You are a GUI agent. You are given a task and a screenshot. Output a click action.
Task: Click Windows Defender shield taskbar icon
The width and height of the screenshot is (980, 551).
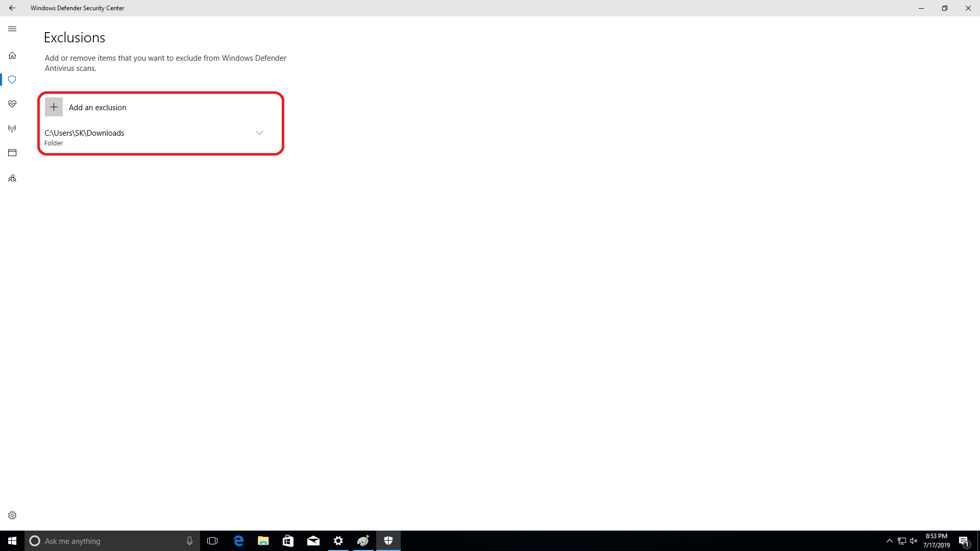[x=388, y=541]
